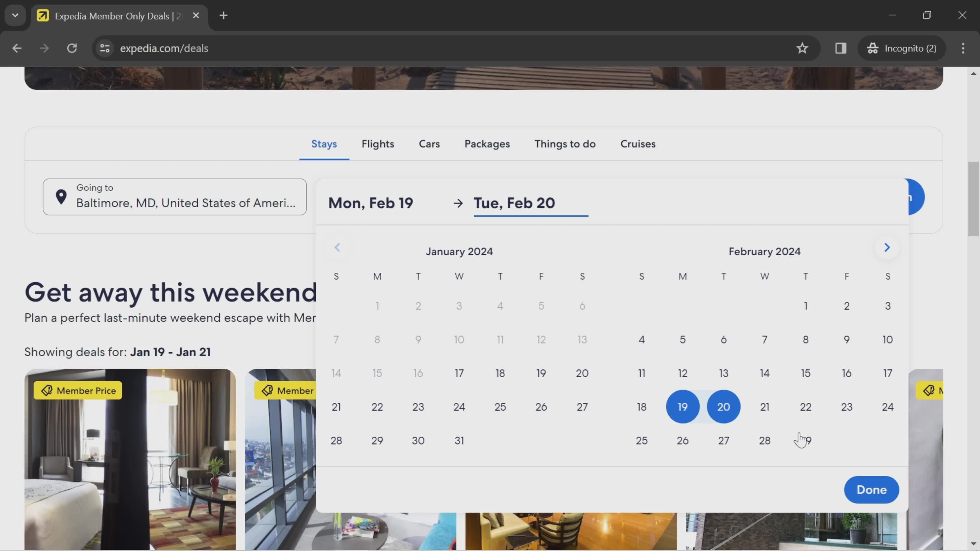The width and height of the screenshot is (980, 551).
Task: Select January 28 in the calendar
Action: point(336,441)
